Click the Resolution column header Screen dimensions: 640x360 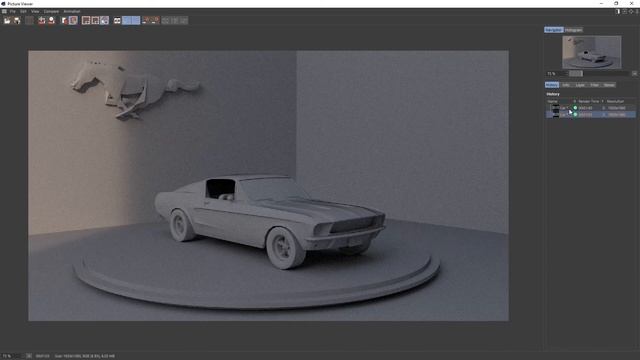(616, 101)
